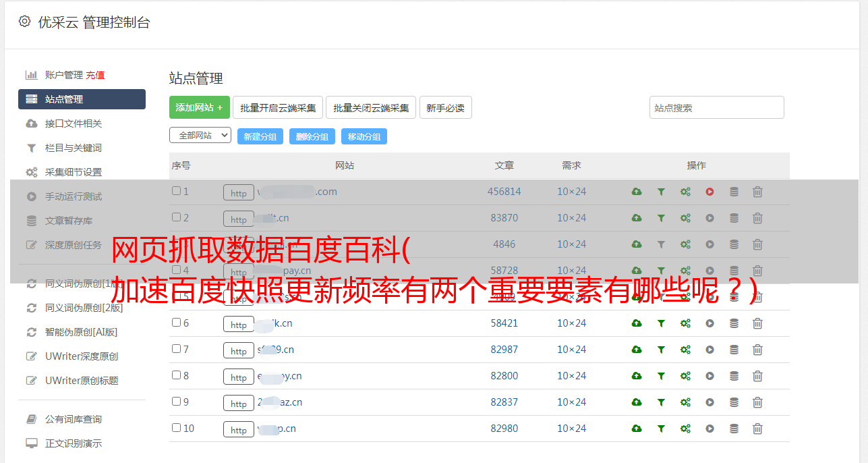Screen dimensions: 868x463
Task: Click the gear icon beside 优采云 title
Action: [25, 22]
